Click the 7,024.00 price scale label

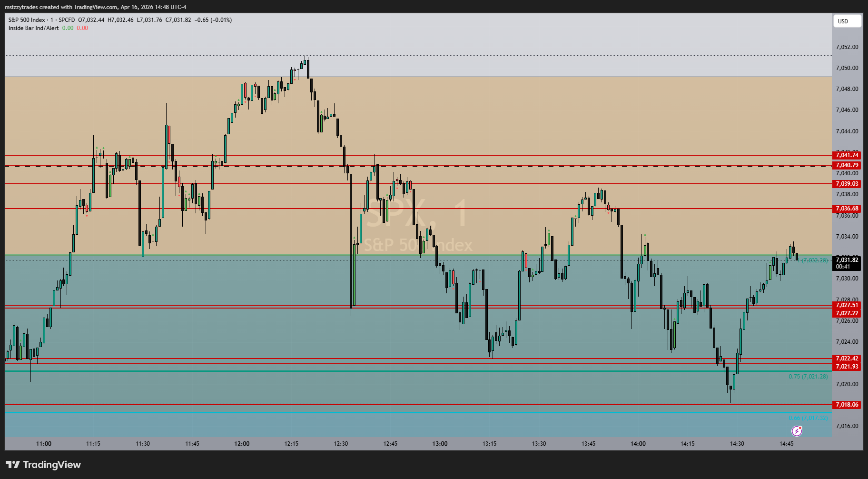click(x=847, y=342)
